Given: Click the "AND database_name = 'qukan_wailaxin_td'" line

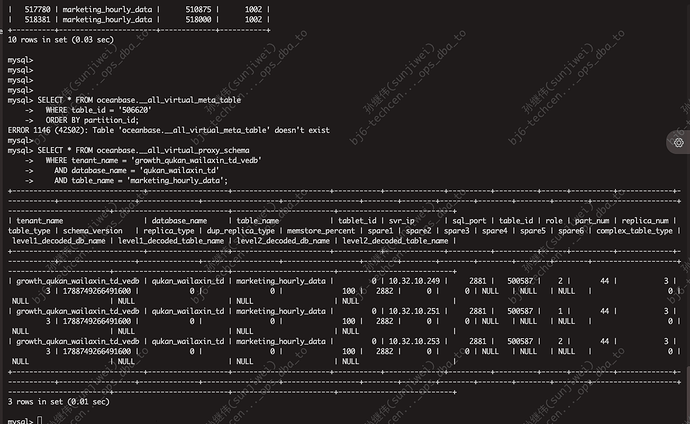Looking at the screenshot, I should pyautogui.click(x=136, y=170).
